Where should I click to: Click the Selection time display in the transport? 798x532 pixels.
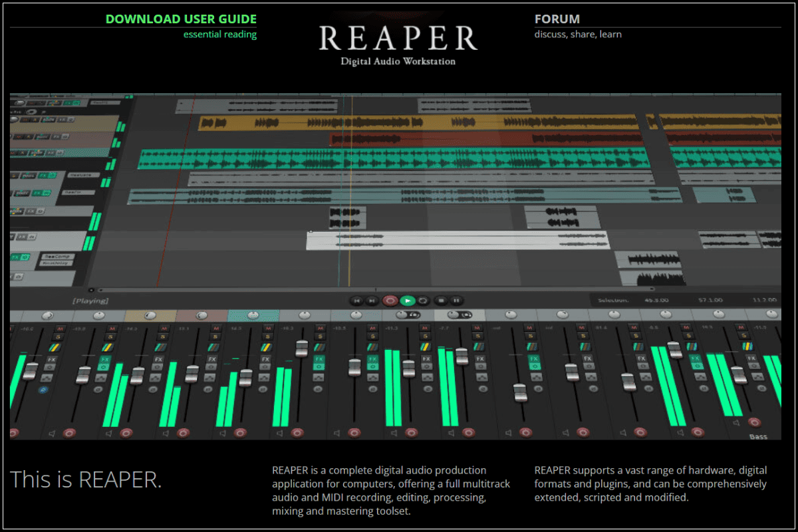[x=614, y=299]
